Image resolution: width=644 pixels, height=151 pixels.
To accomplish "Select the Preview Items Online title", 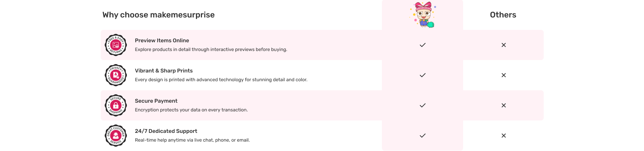I will (162, 41).
